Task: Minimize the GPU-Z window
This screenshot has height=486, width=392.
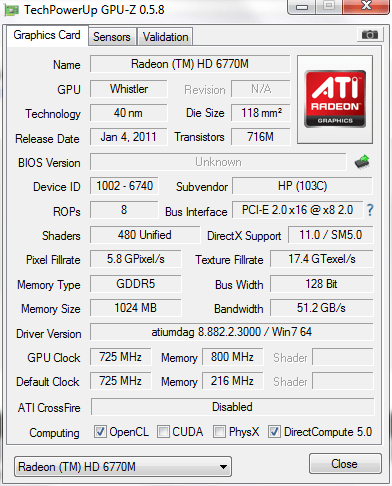Action: (x=302, y=6)
